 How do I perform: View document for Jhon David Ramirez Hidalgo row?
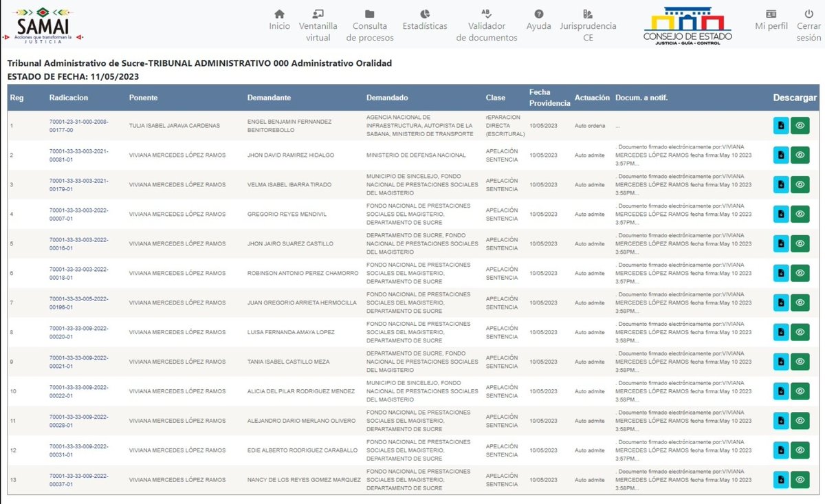tap(800, 155)
